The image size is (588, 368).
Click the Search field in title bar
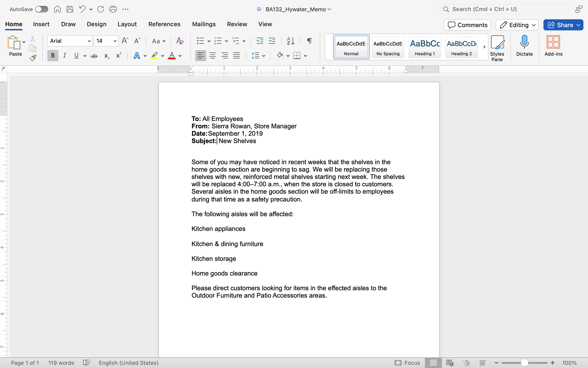coord(504,9)
